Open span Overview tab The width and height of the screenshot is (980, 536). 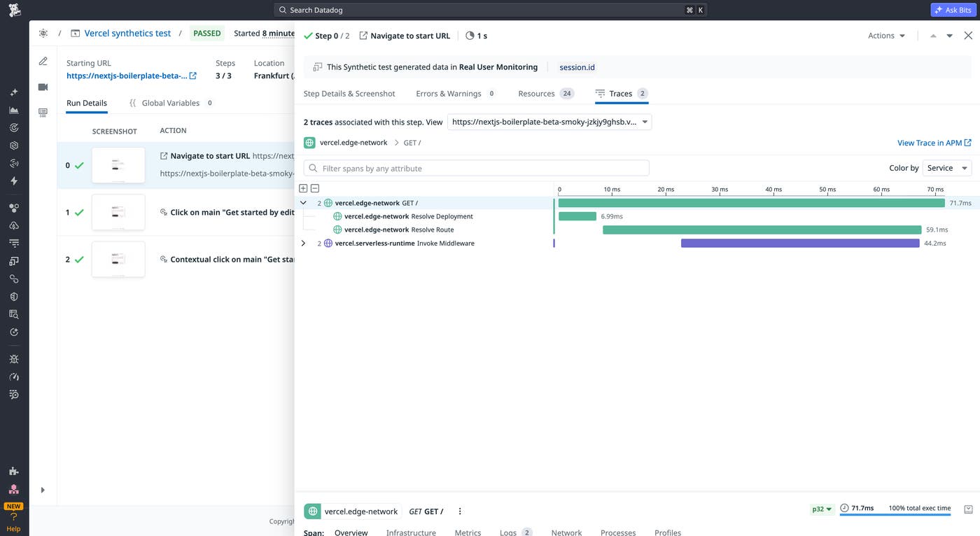pos(351,533)
